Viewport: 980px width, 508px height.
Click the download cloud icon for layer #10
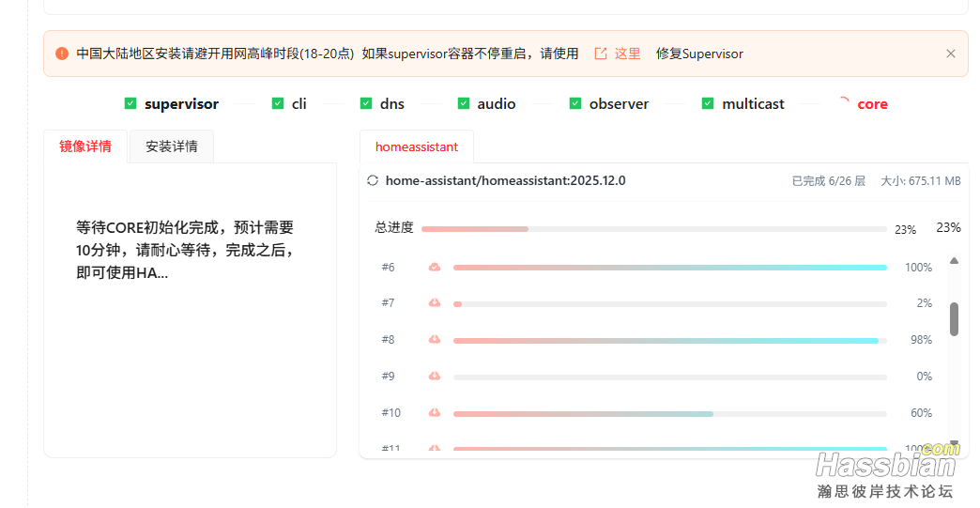(435, 413)
